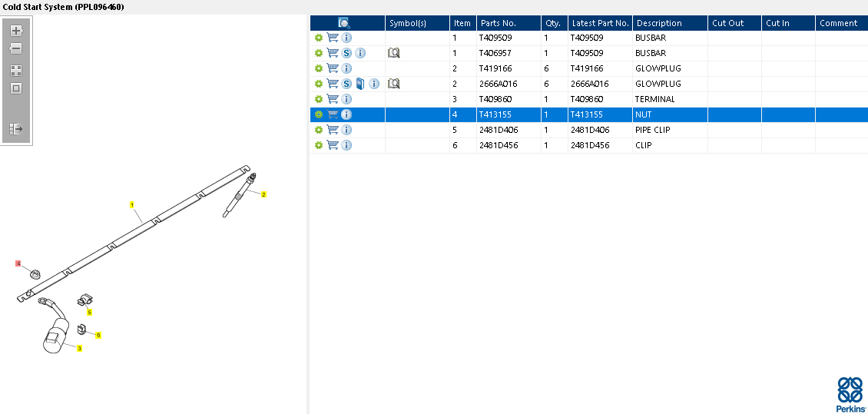Add 2481D406 PIPE CLIP to cart
The height and width of the screenshot is (414, 868).
(333, 130)
